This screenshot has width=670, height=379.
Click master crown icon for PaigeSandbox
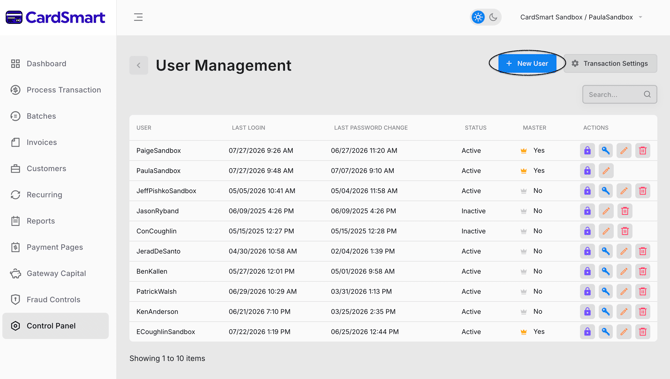(x=523, y=151)
